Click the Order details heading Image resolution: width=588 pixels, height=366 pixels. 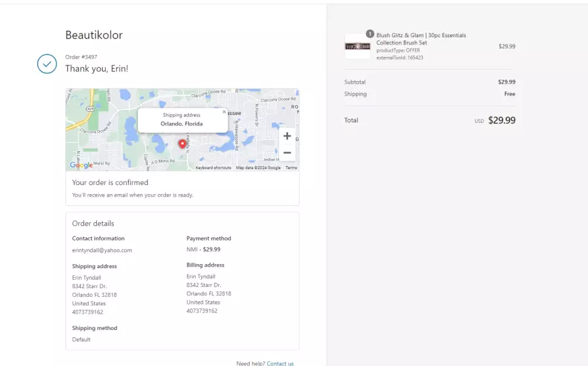pos(93,224)
